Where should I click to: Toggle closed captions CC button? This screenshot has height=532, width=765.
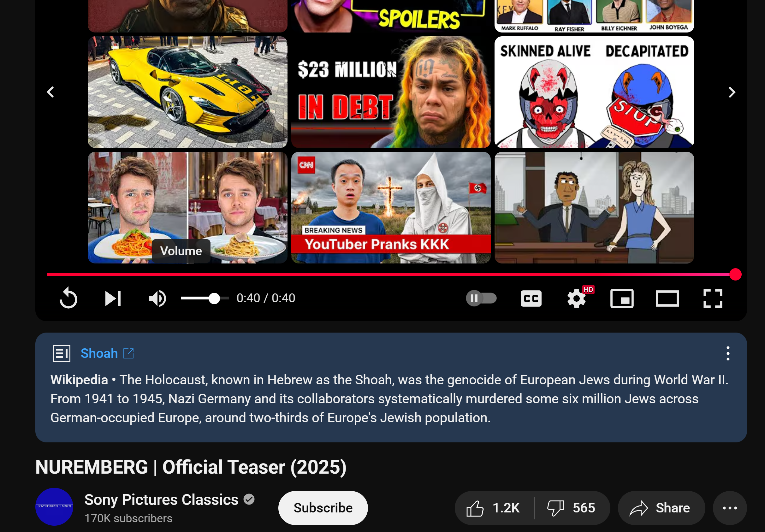click(x=531, y=298)
